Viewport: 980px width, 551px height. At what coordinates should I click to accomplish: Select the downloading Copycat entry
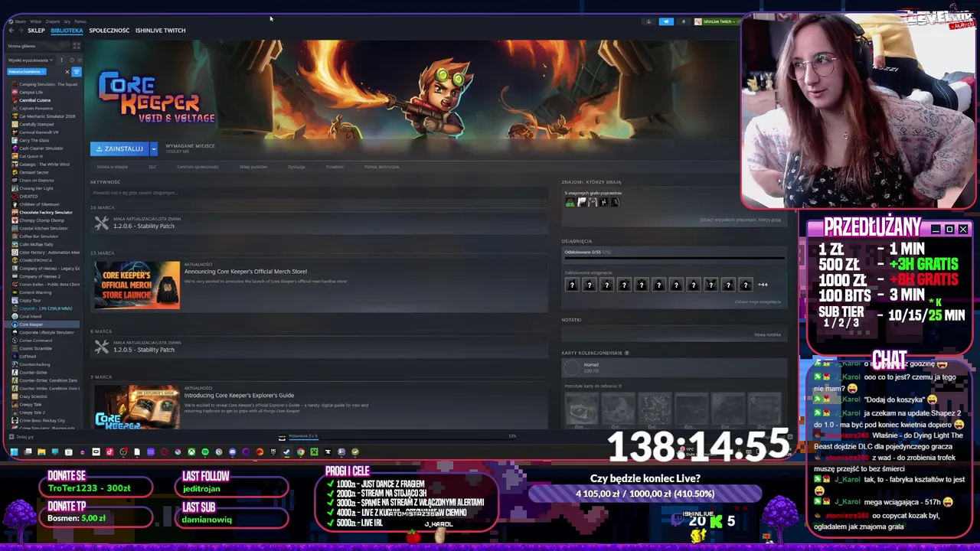click(45, 308)
